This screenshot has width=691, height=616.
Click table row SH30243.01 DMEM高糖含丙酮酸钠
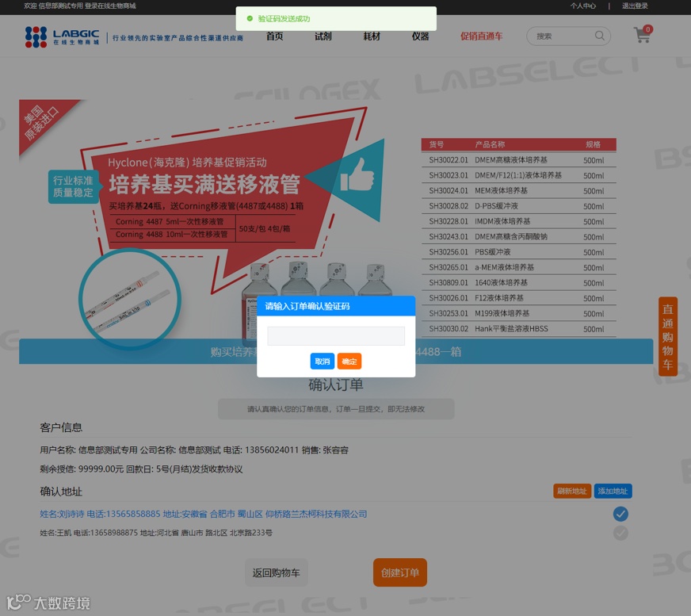[x=519, y=236]
